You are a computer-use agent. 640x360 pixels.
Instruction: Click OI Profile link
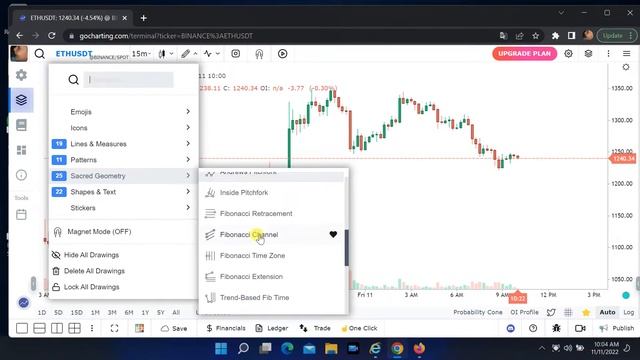[x=524, y=312]
